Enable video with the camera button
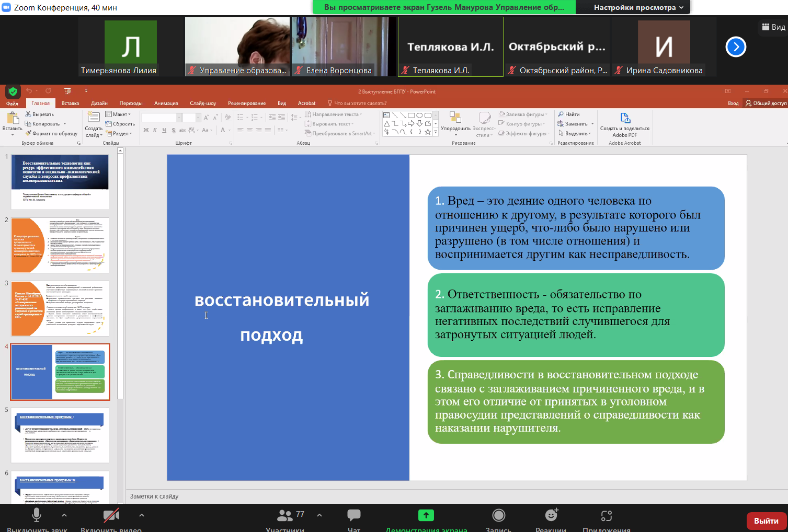 coord(111,516)
